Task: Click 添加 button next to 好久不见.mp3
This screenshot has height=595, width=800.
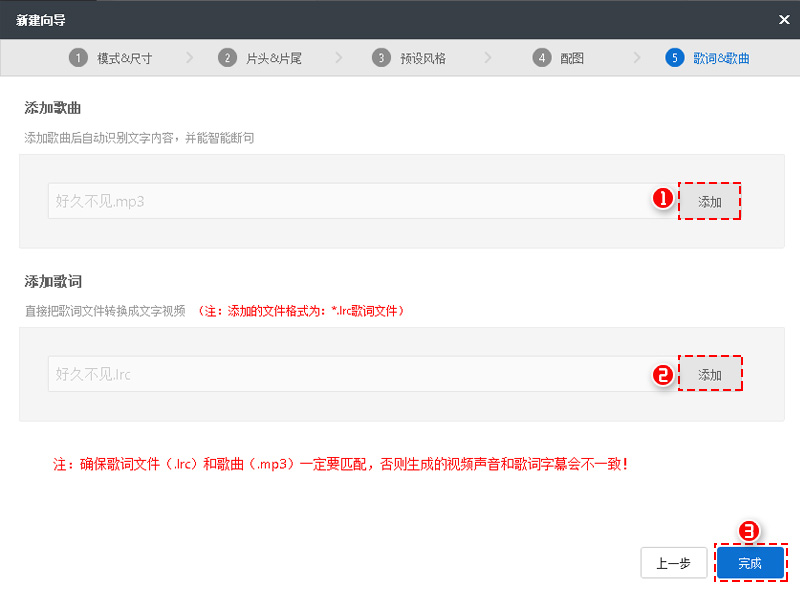Action: (x=710, y=201)
